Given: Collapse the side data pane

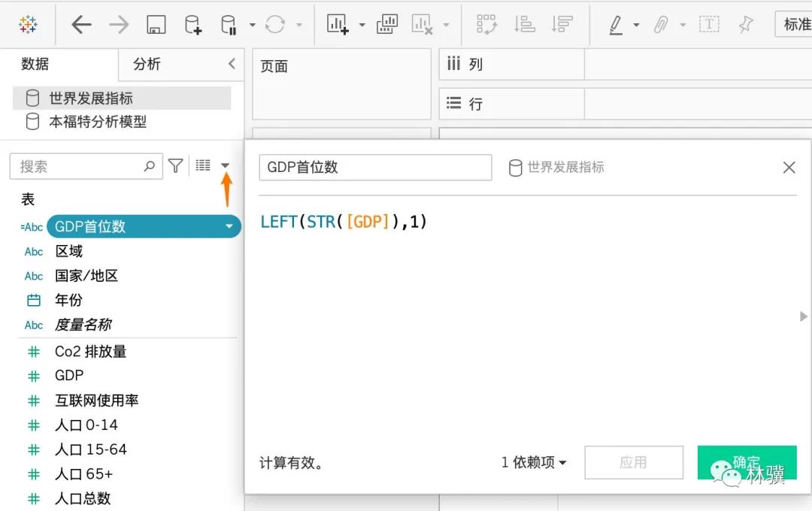Looking at the screenshot, I should click(x=232, y=64).
